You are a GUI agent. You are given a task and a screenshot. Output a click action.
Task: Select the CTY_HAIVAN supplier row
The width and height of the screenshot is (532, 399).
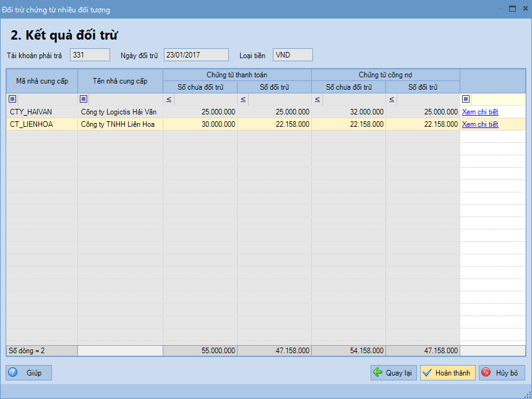pyautogui.click(x=41, y=112)
